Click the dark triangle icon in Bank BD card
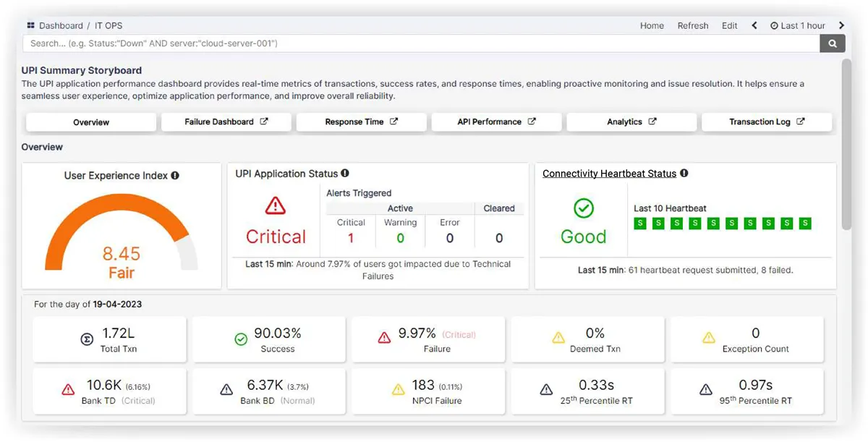 click(x=226, y=390)
